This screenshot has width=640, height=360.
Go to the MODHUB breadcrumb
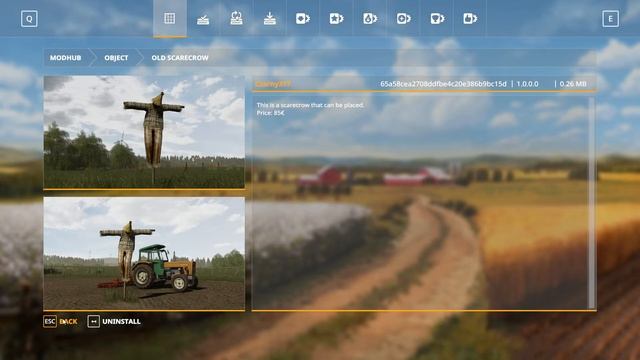pos(66,58)
